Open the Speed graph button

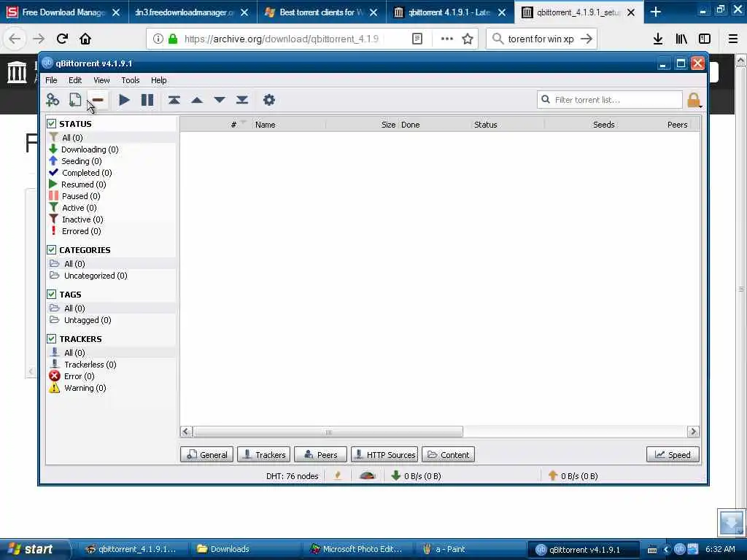(673, 455)
